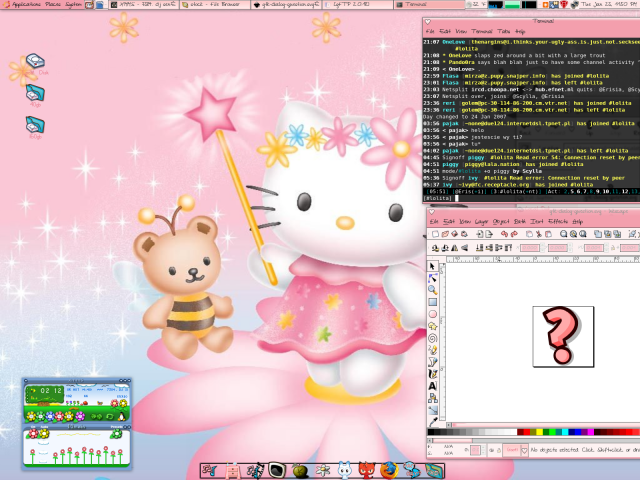640x480 pixels.
Task: Click Zoom to fit selection icon
Action: 564,234
